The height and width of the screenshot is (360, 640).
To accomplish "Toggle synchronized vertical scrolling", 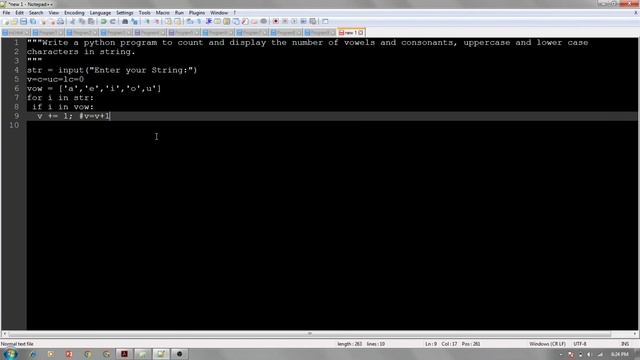I will (x=168, y=21).
